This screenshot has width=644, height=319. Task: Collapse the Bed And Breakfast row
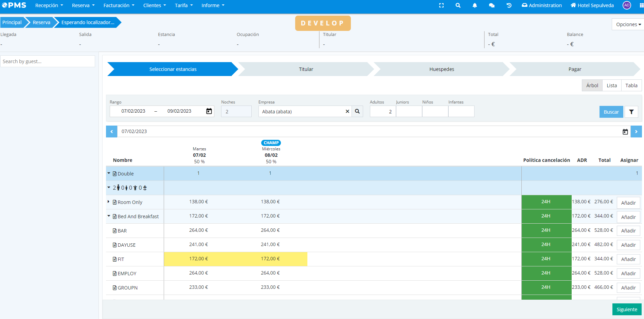pyautogui.click(x=109, y=216)
